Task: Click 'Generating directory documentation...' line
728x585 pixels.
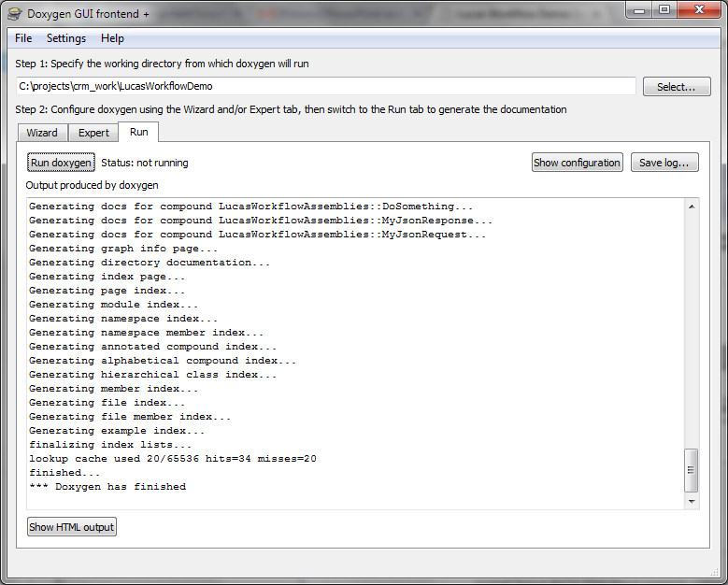Action: [x=150, y=263]
